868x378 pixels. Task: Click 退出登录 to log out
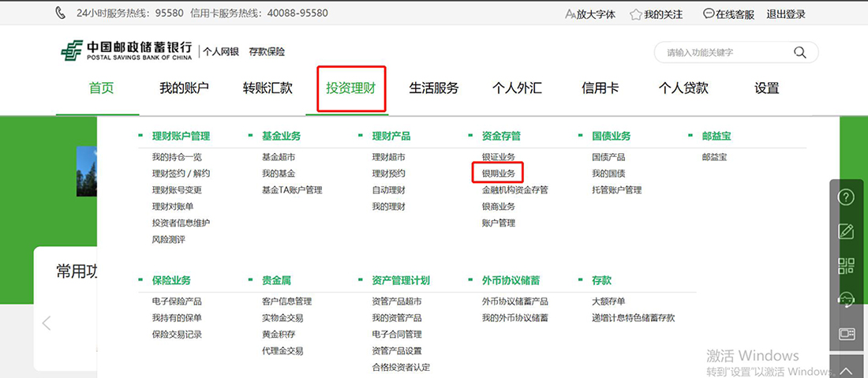786,14
